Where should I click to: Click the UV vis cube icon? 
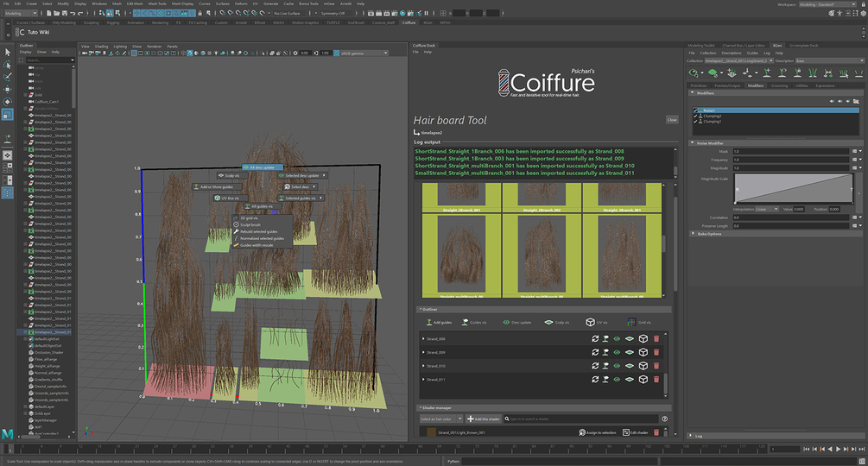[x=590, y=322]
